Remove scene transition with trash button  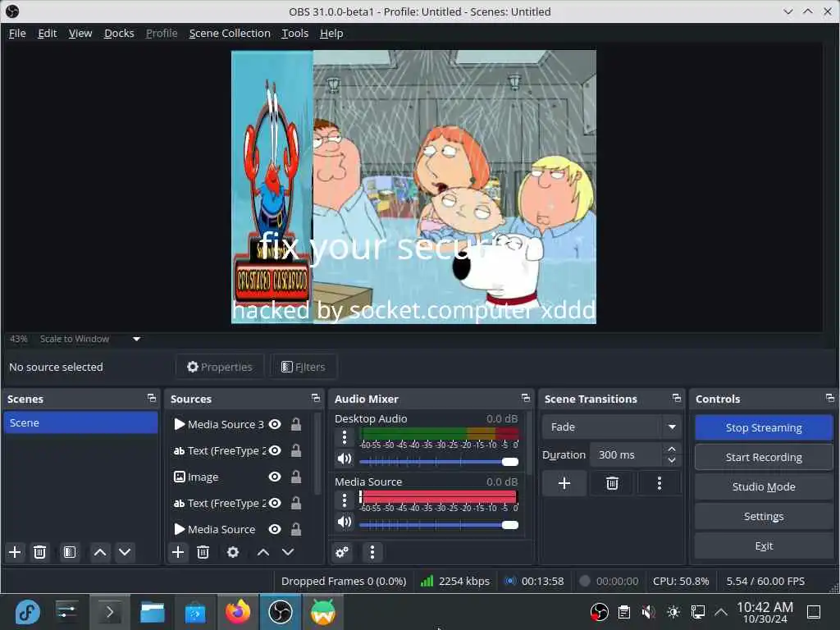tap(612, 483)
